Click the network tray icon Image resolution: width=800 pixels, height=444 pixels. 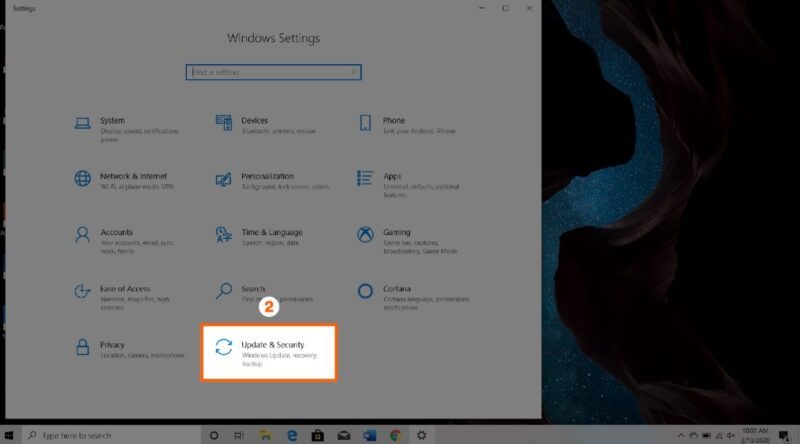tap(719, 436)
